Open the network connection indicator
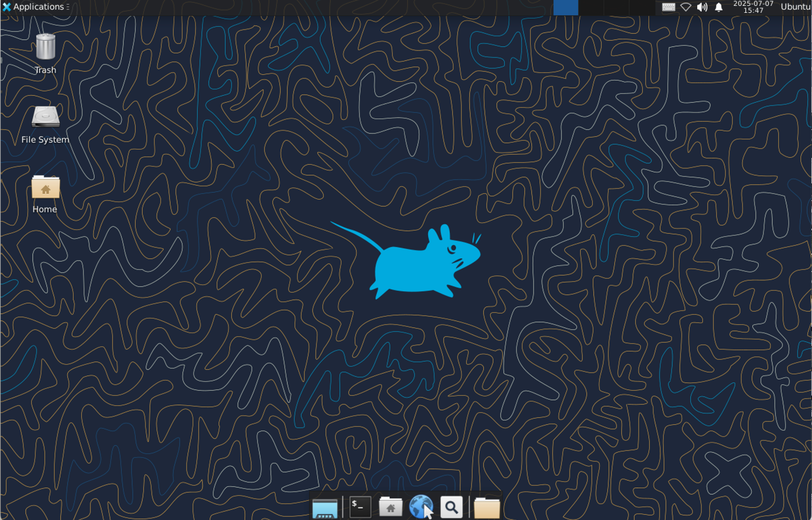 click(x=686, y=7)
